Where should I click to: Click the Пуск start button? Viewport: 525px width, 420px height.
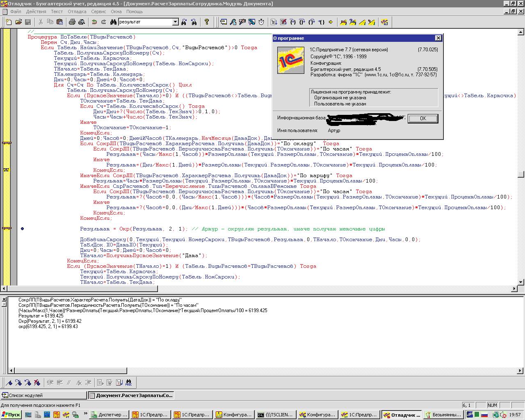(11, 415)
